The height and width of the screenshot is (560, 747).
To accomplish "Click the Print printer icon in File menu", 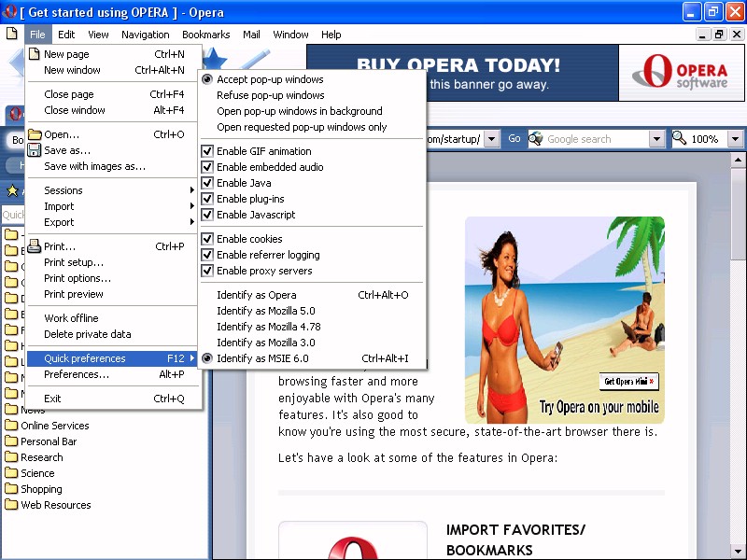I will [35, 246].
